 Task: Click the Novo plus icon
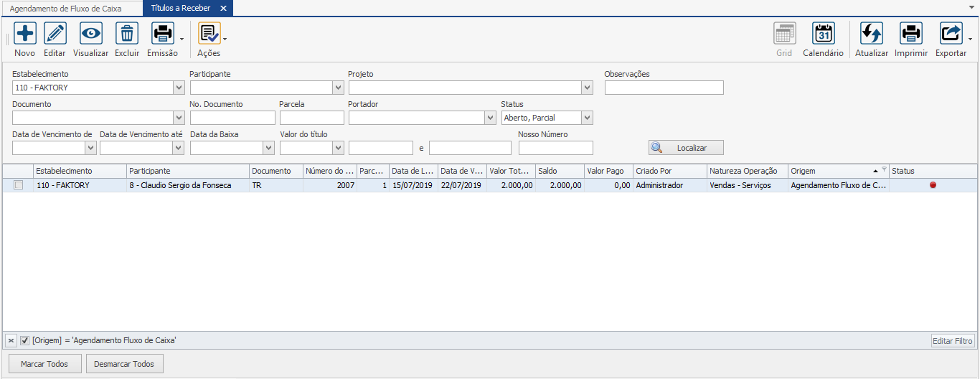point(24,34)
